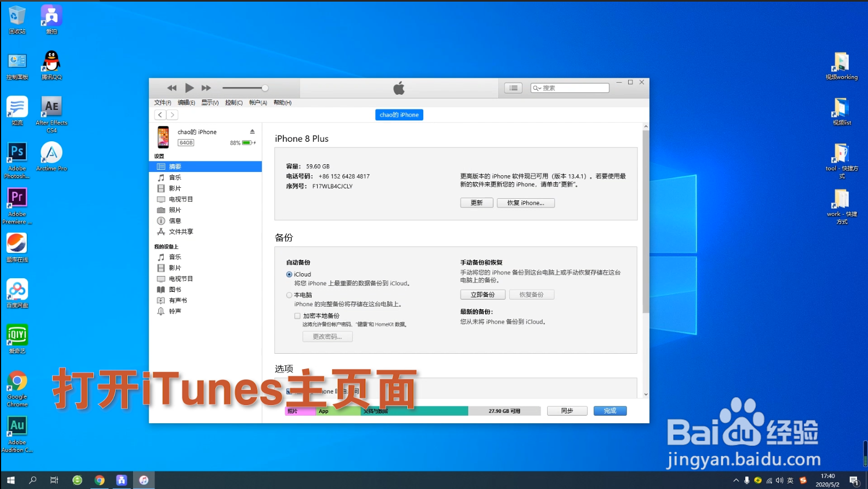Click the play button in iTunes

tap(189, 88)
